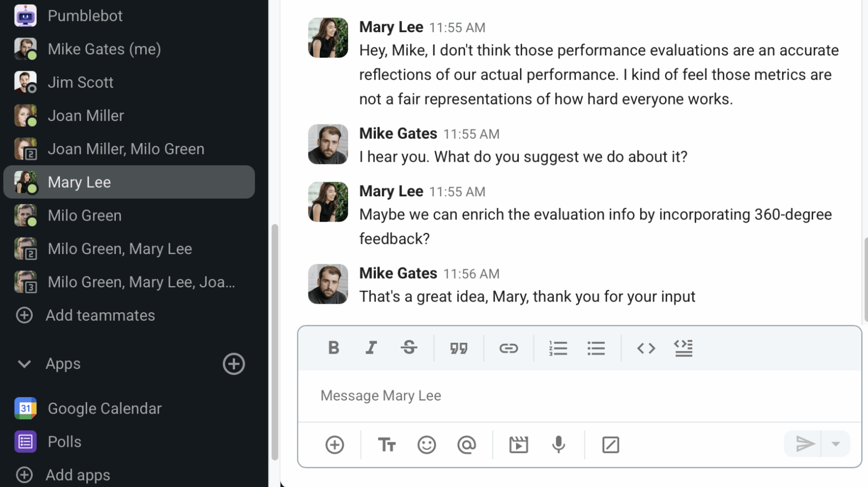
Task: Toggle strikethrough text formatting
Action: point(409,348)
